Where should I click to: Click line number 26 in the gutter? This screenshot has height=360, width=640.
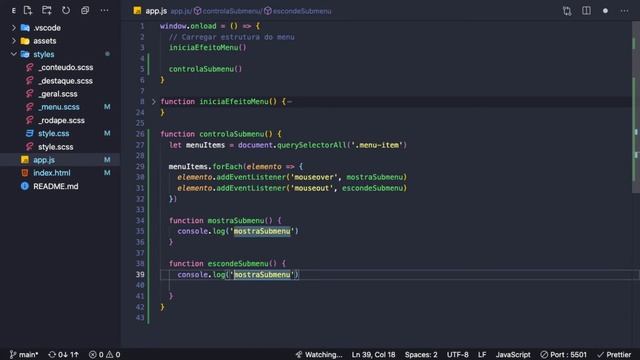click(x=140, y=134)
